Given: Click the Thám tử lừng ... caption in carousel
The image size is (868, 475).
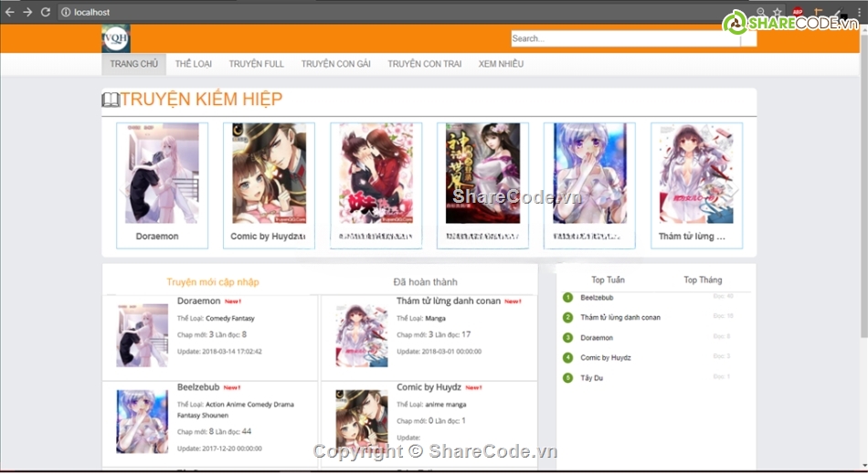Looking at the screenshot, I should click(692, 237).
